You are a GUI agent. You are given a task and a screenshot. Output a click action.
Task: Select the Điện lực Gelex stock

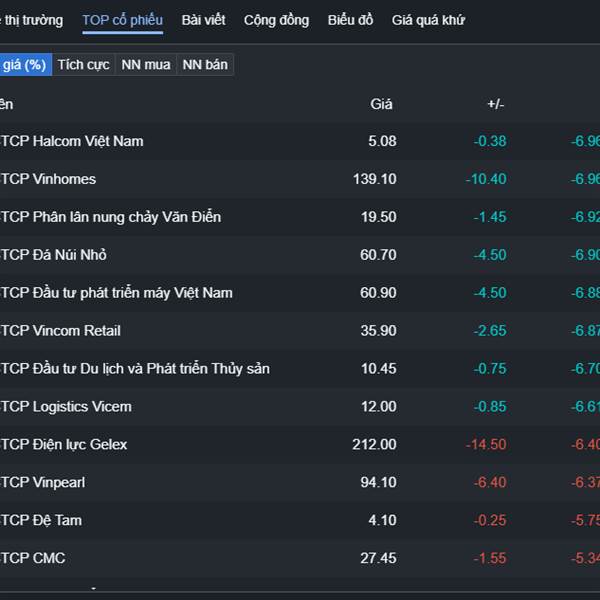pos(64,445)
